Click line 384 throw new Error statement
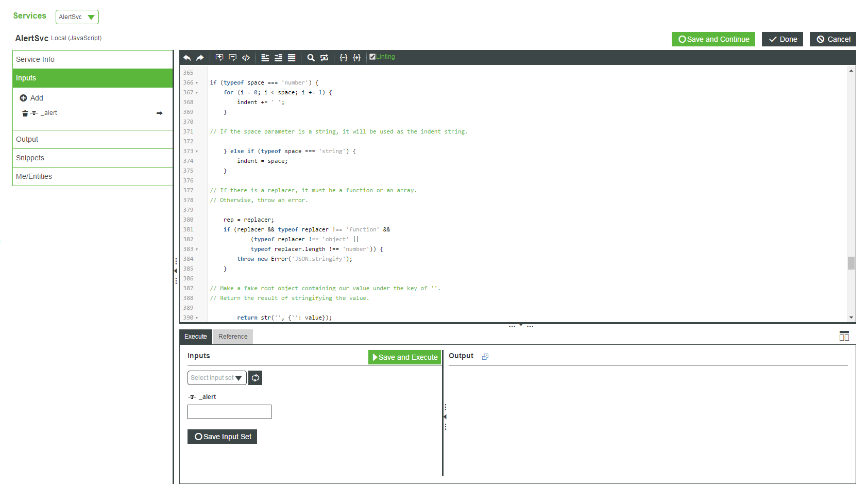 295,259
